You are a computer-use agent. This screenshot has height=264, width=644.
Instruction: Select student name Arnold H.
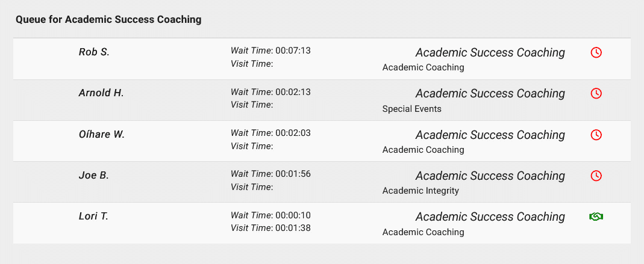pos(101,93)
